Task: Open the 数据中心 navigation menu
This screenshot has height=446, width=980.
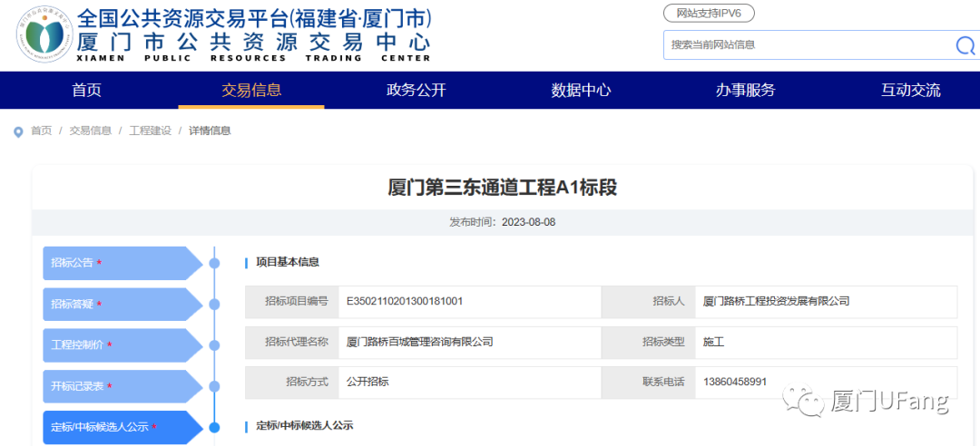Action: 581,90
